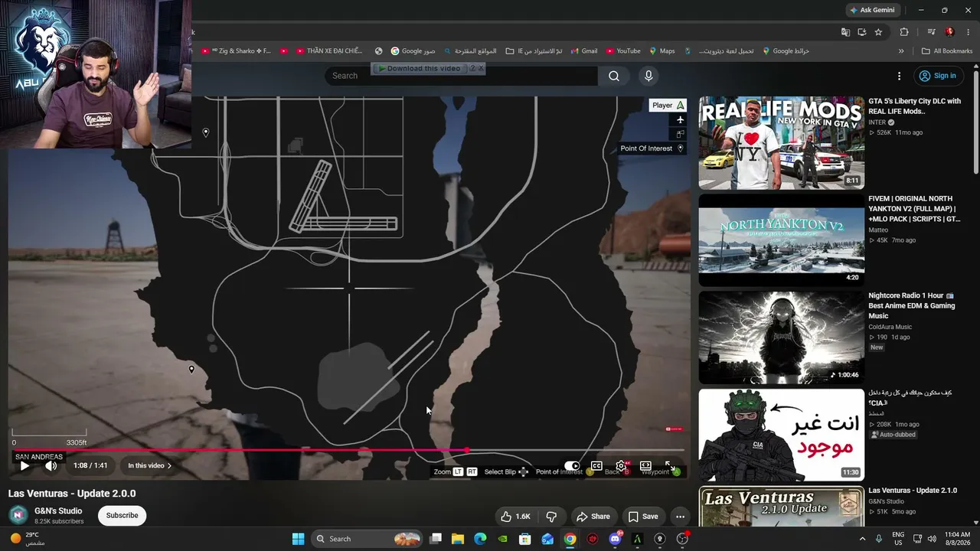The image size is (980, 551).
Task: Open Chrome profile avatar
Action: [x=949, y=32]
